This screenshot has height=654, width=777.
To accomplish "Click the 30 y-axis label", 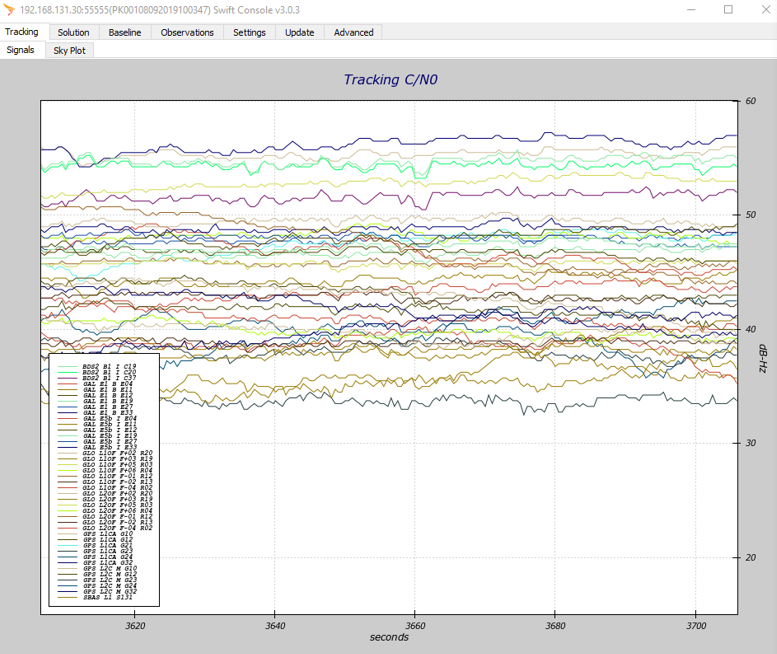I will tap(750, 443).
